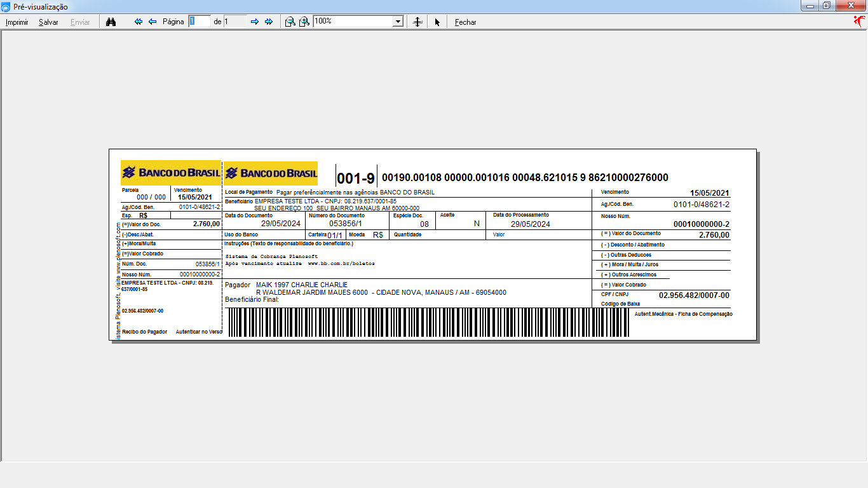Click 'Autent.Mecânica - Ficha de Compensação' text

point(683,314)
